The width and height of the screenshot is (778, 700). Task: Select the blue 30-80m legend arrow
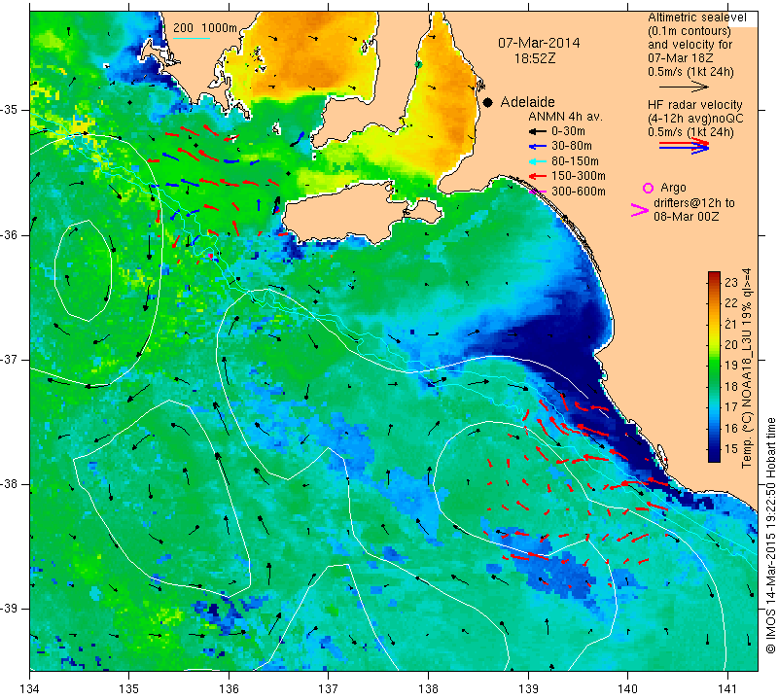point(537,147)
